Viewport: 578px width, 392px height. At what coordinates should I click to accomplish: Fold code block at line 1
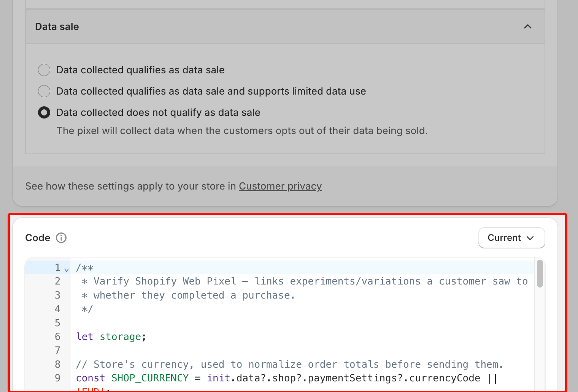pos(67,270)
